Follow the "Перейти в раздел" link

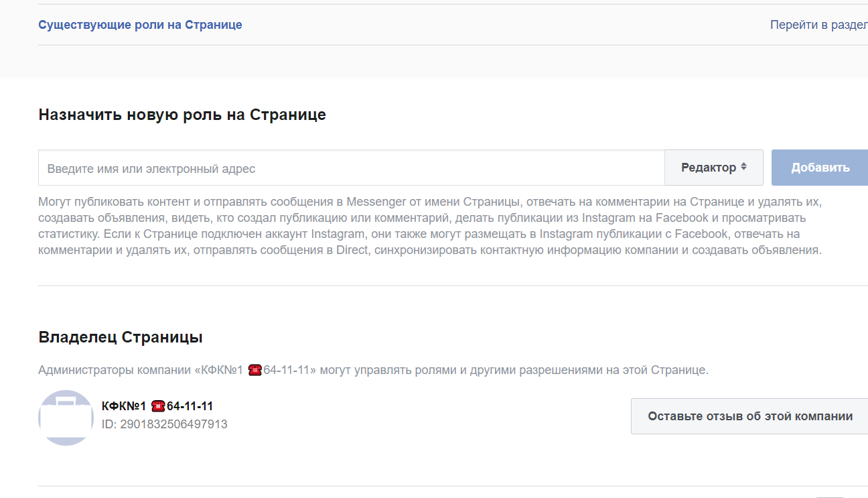(818, 25)
